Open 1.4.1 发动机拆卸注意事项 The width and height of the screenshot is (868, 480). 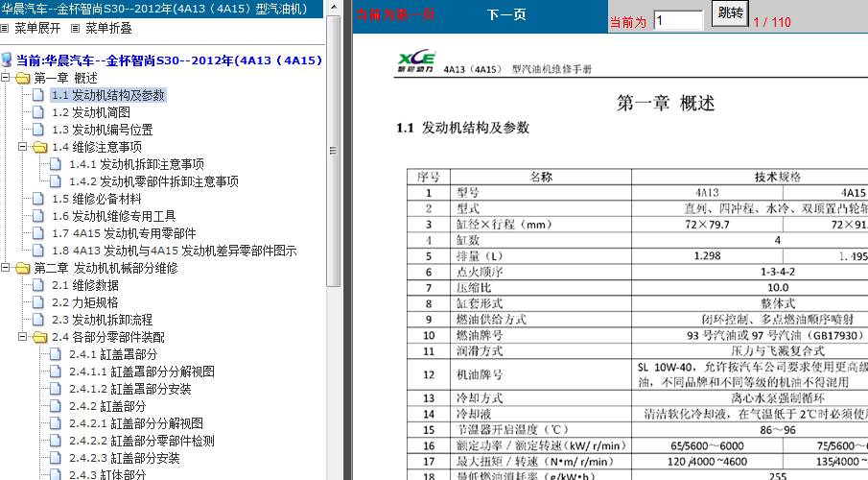(136, 164)
